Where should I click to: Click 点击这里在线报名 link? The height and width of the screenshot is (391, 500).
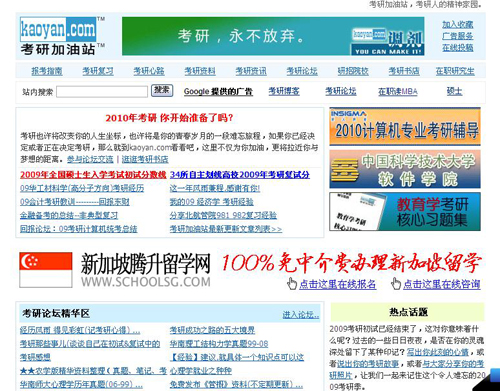[x=338, y=284]
